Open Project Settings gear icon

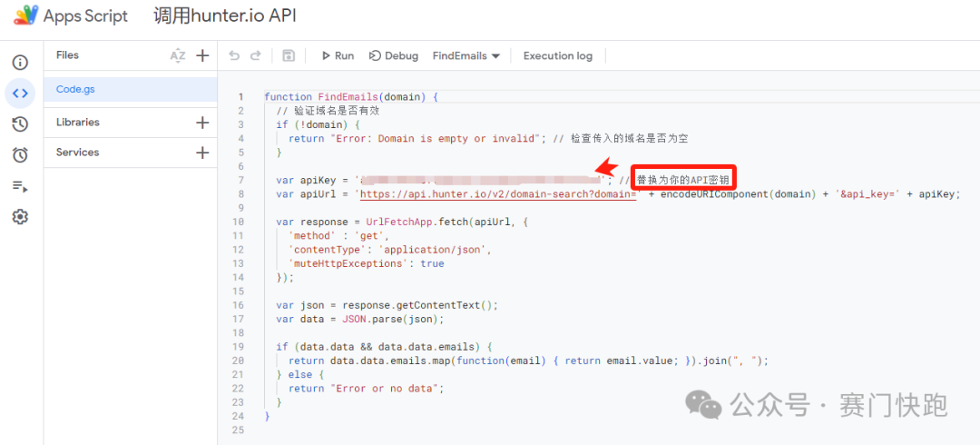click(20, 217)
